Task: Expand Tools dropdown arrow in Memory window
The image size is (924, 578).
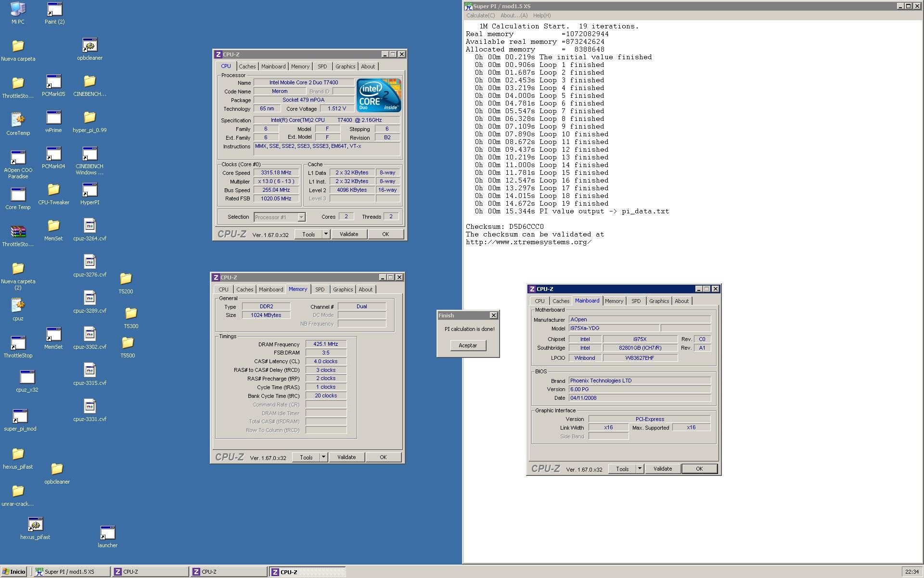Action: 323,457
